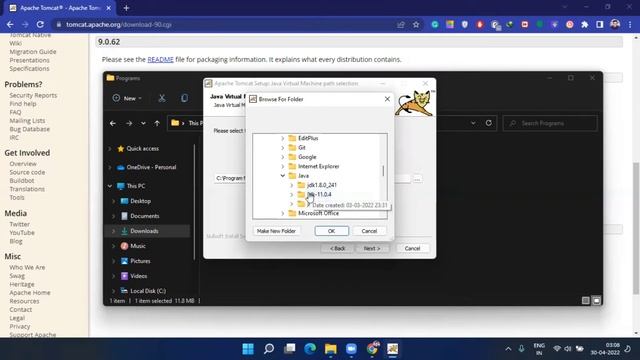The width and height of the screenshot is (640, 360).
Task: Reload the browser page
Action: (40, 24)
